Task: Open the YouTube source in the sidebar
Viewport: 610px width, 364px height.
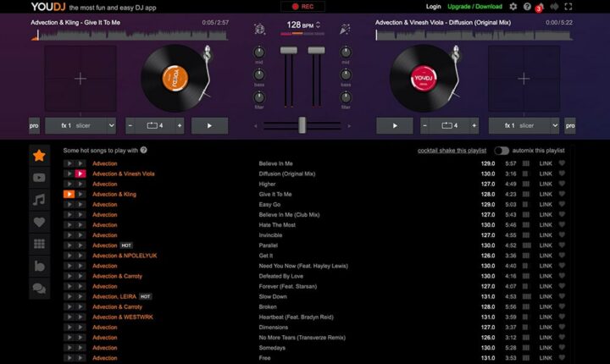Action: 39,178
